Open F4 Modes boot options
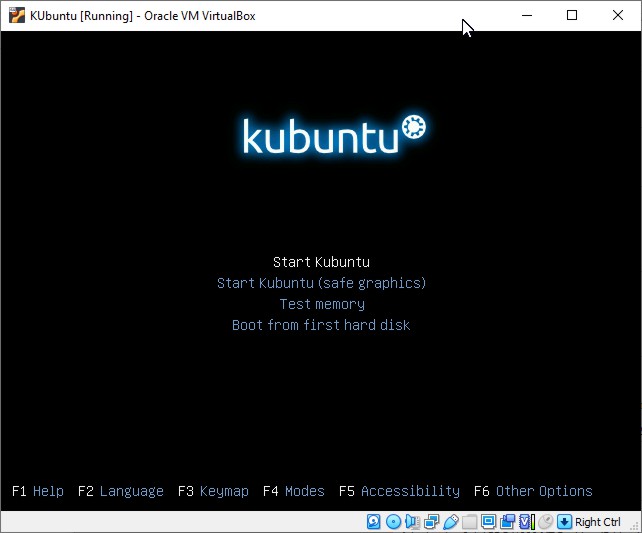642x533 pixels. tap(294, 491)
